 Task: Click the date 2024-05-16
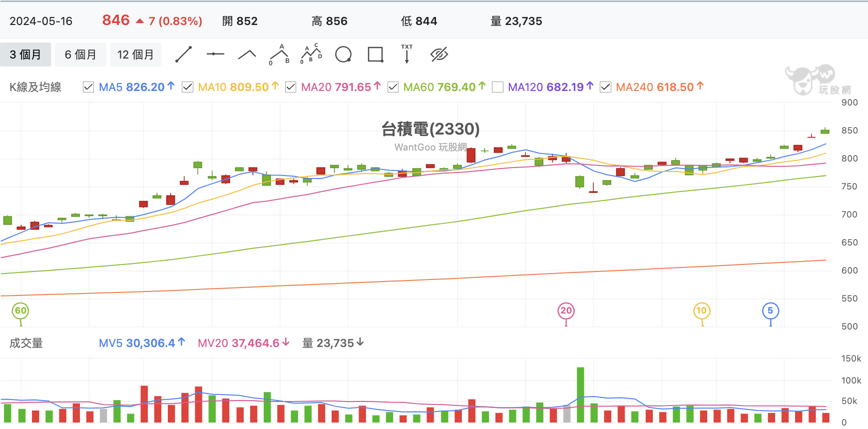point(41,21)
